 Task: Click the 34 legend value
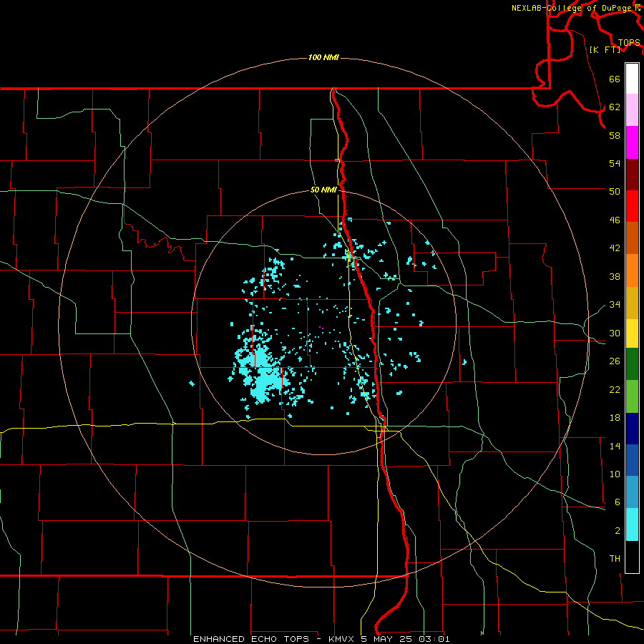[x=615, y=305]
